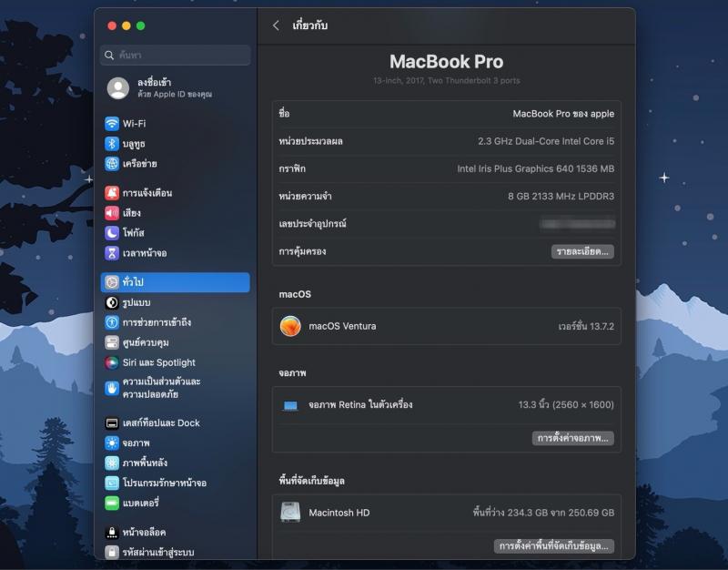Screen dimensions: 728x570
Task: Click '13-inch, 2017, Two Thunderbolt 3 ports' subtitle
Action: click(447, 80)
